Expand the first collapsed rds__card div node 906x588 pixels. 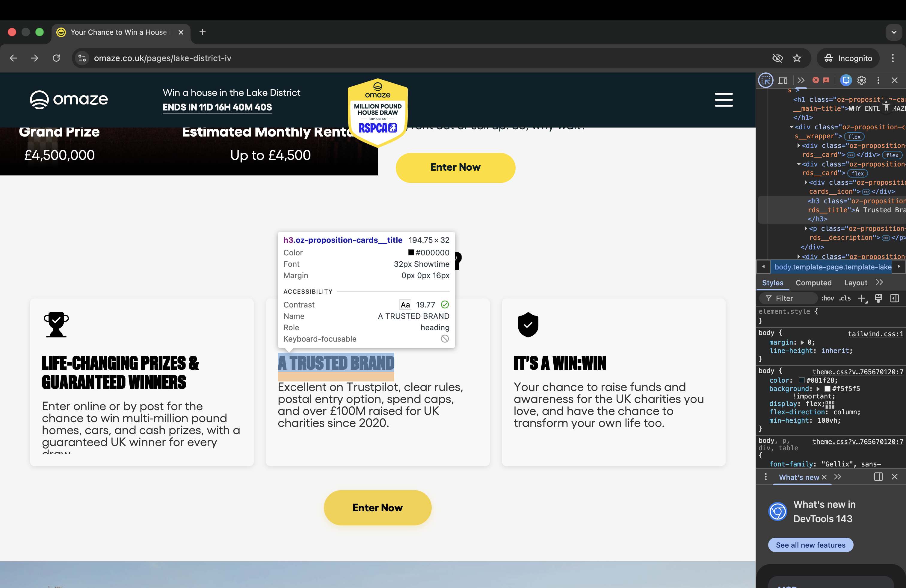pyautogui.click(x=798, y=146)
